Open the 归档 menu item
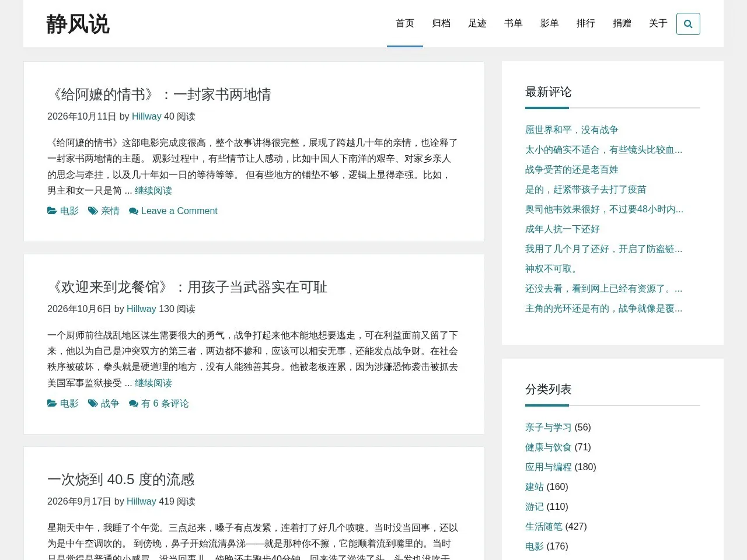Viewport: 747px width, 560px height. tap(441, 23)
